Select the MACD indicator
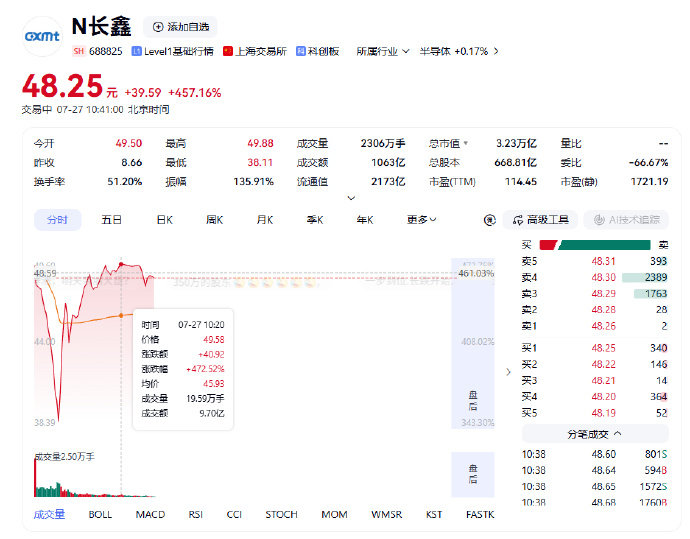 click(x=150, y=514)
